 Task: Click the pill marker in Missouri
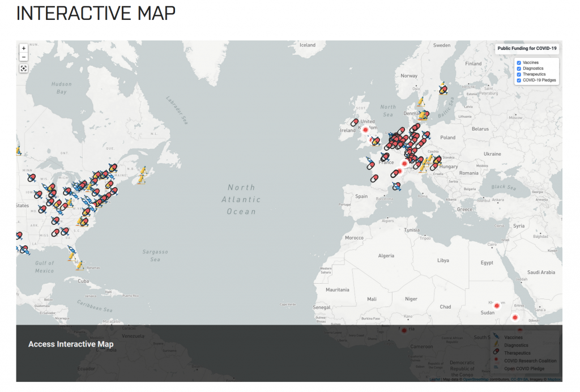point(42,210)
